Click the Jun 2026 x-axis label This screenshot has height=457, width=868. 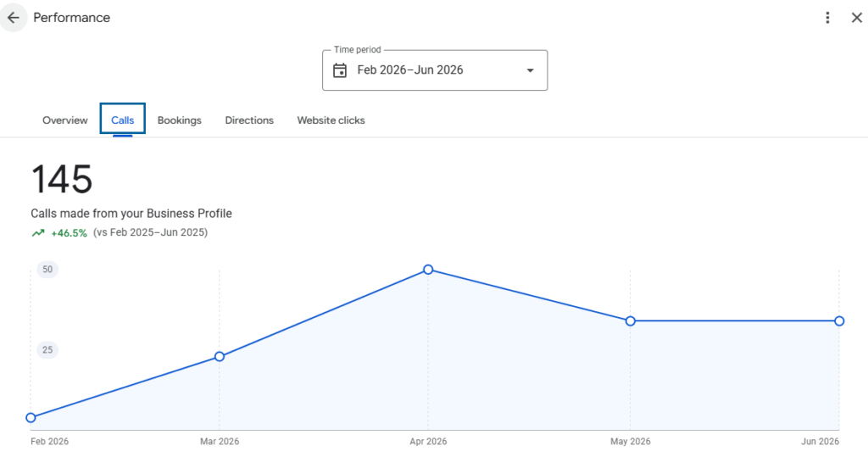coord(820,442)
